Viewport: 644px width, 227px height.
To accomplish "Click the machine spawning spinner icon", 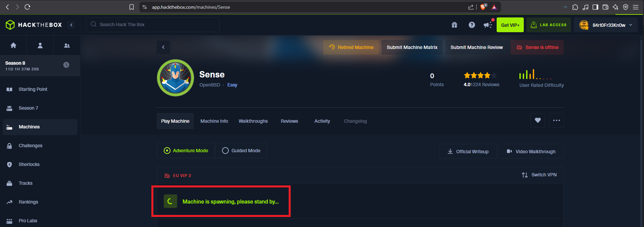I will coord(170,201).
